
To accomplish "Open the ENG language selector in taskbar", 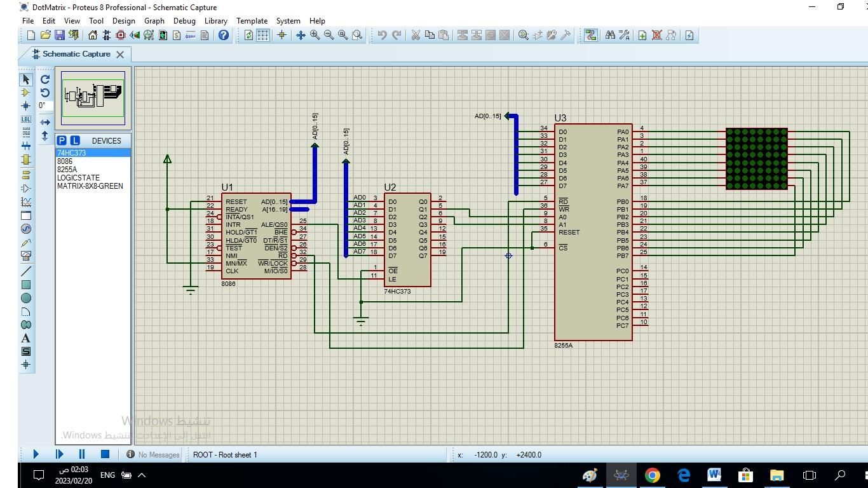I will pyautogui.click(x=107, y=475).
